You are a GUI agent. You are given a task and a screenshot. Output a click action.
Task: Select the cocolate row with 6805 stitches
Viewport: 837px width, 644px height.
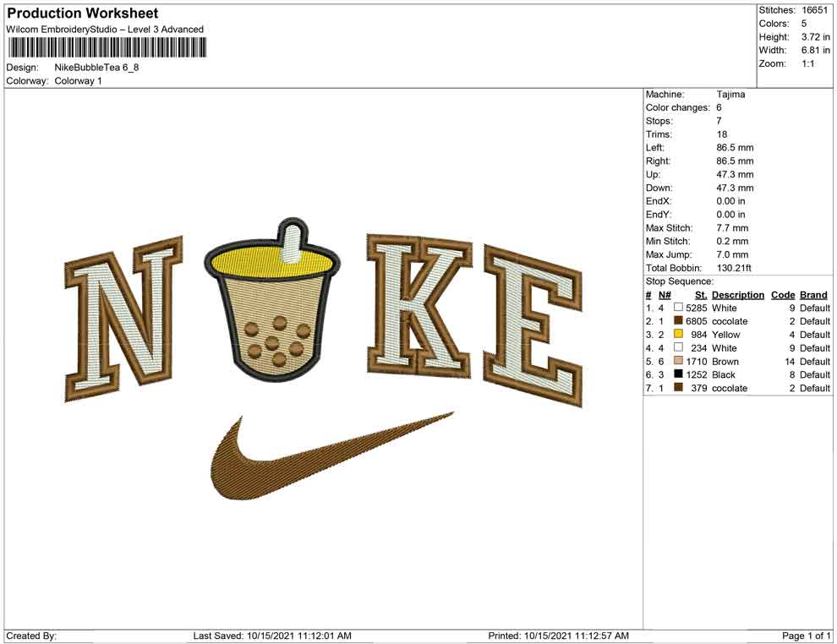point(729,321)
